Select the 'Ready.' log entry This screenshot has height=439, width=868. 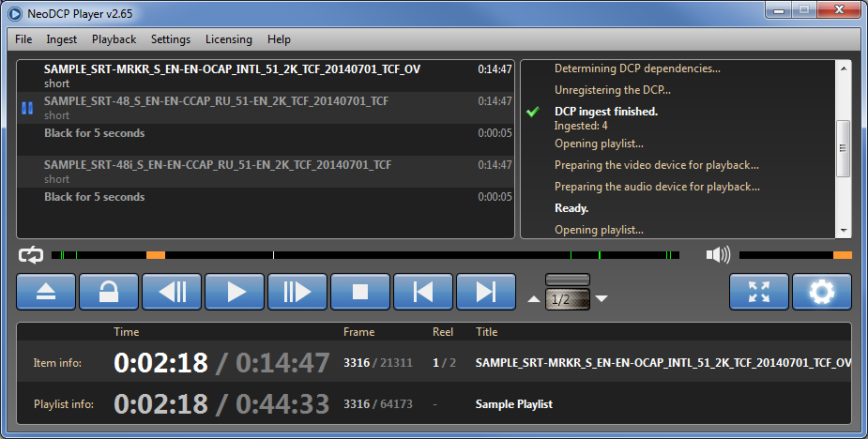pos(571,208)
